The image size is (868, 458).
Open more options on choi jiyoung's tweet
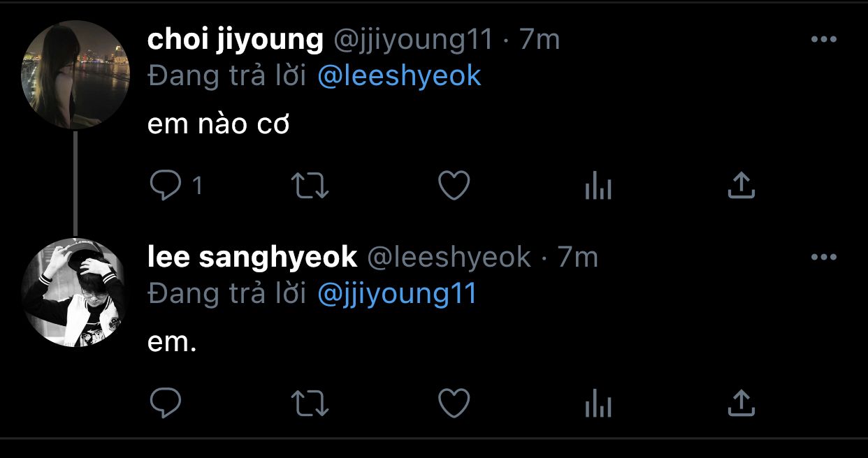tap(823, 40)
